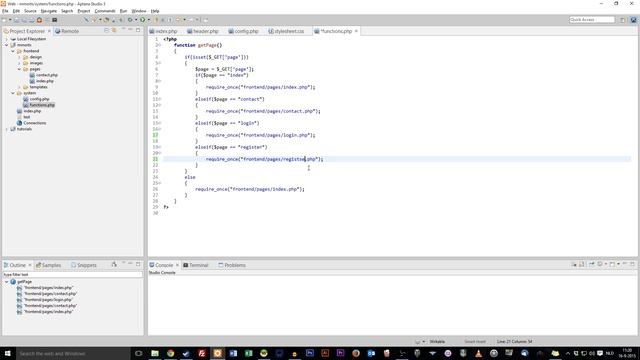Image resolution: width=640 pixels, height=360 pixels.
Task: Switch to the index.php editor tab
Action: coord(163,31)
